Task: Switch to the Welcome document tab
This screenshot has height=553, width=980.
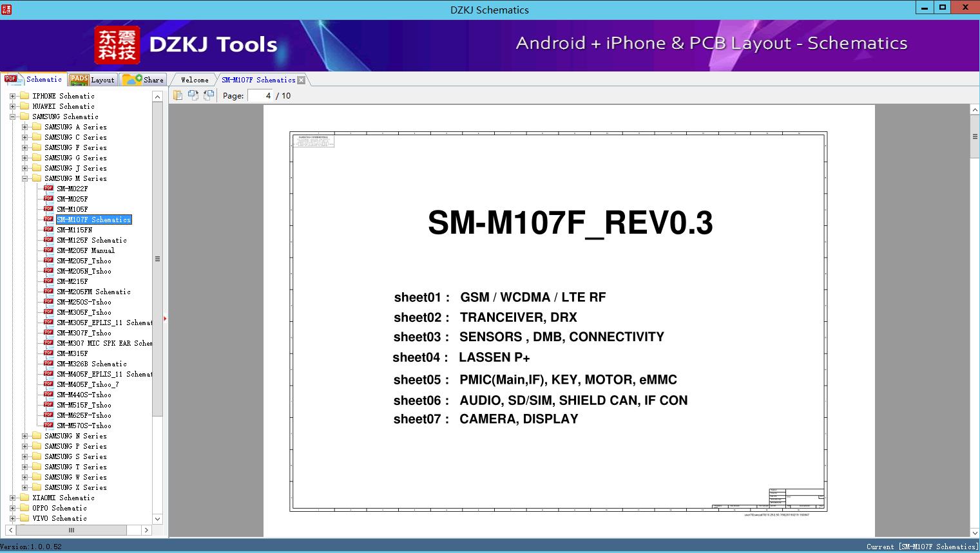Action: [x=195, y=80]
